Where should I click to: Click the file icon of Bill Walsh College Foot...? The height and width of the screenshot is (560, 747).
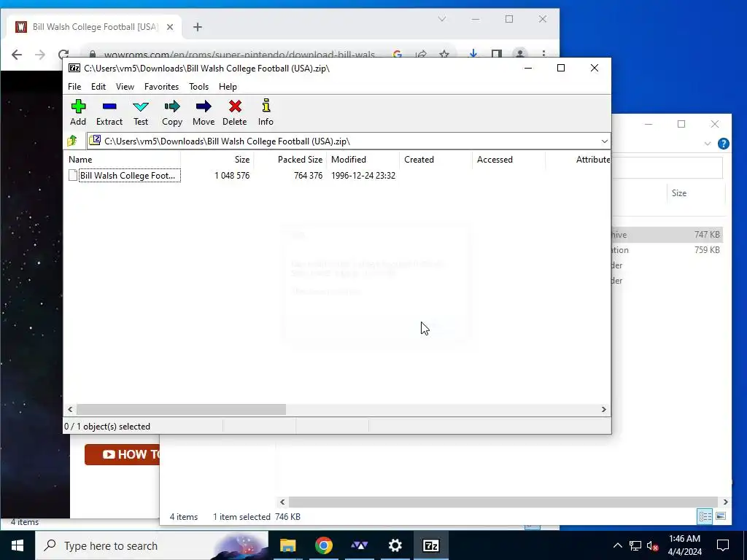(x=73, y=175)
